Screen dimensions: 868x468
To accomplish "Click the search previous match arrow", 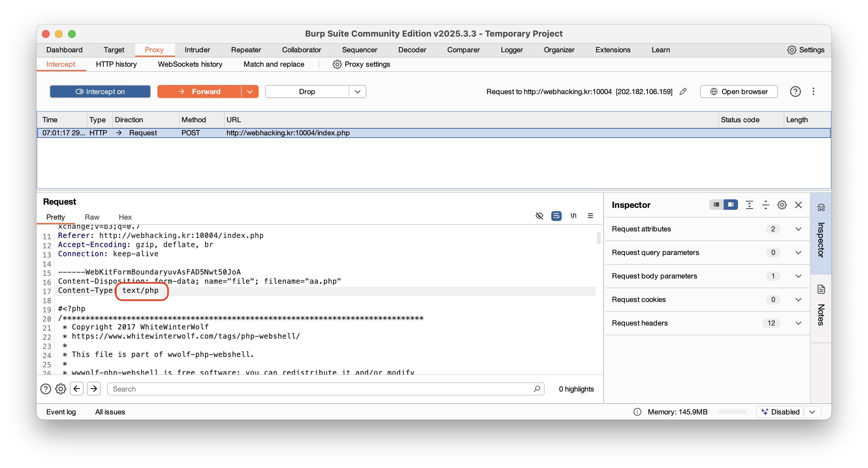I will [x=77, y=389].
